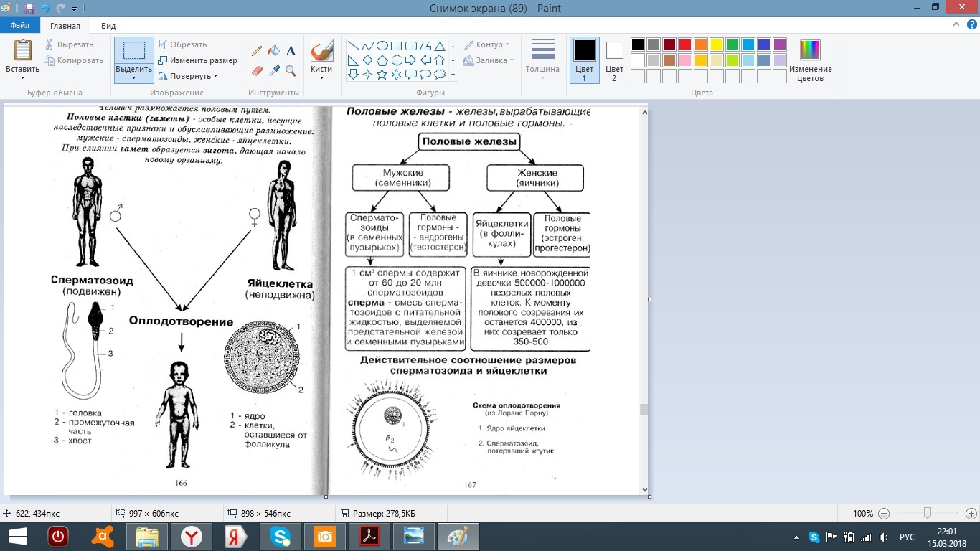Choose the Eraser tool
Screen dimensions: 980x551
[x=257, y=70]
